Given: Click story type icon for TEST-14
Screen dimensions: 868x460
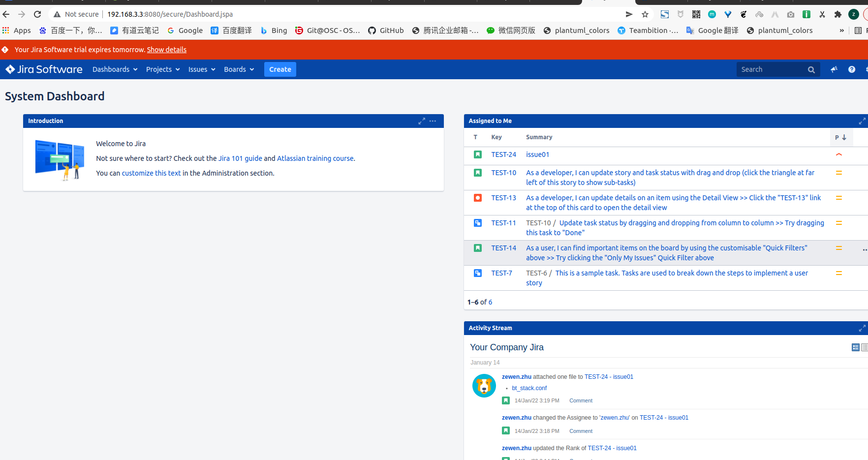Looking at the screenshot, I should (x=478, y=248).
